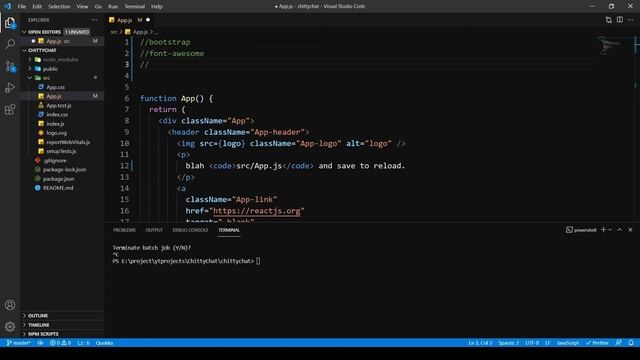Open reportWebVitals.js in the file tree

click(x=68, y=142)
